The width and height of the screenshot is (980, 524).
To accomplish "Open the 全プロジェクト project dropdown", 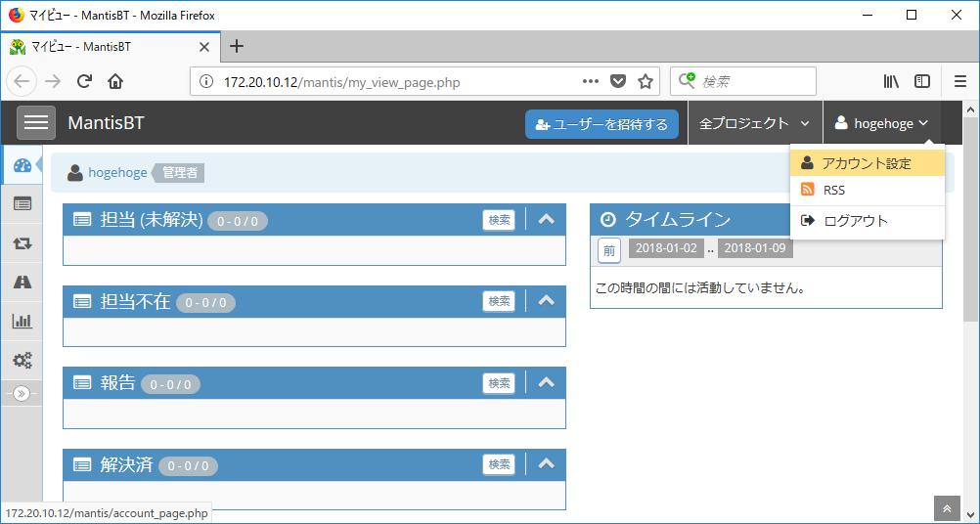I will [x=755, y=123].
